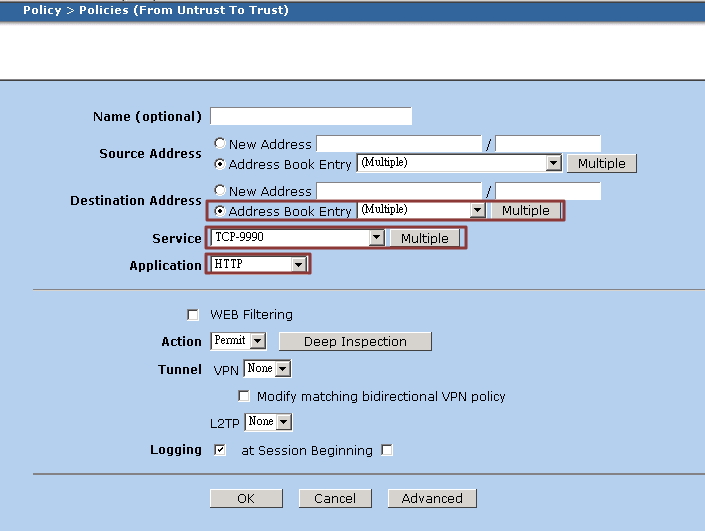Select Address Book Entry radio for Source Address
The width and height of the screenshot is (705, 531).
point(220,164)
